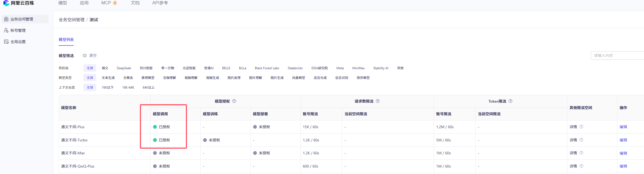Screen dimensions: 644x174
Task: Open the MCP flame icon
Action: click(x=115, y=3)
